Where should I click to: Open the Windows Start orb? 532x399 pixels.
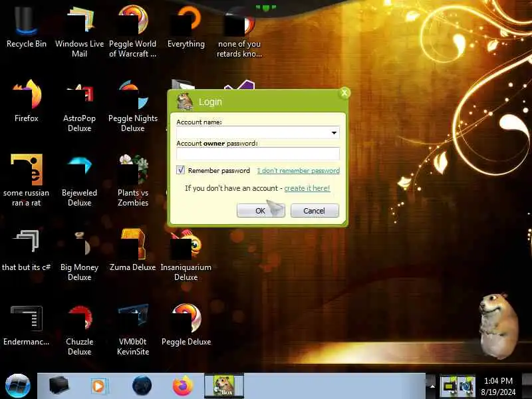pyautogui.click(x=18, y=386)
